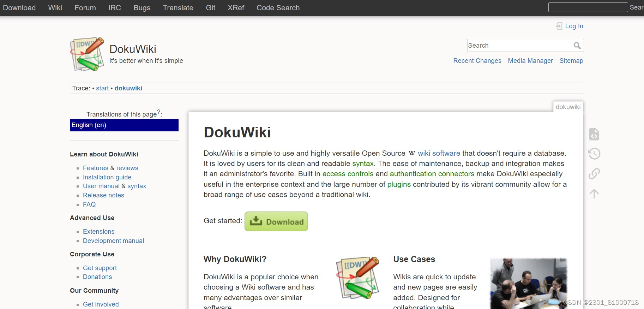
Task: Open the Donations link
Action: tap(97, 277)
